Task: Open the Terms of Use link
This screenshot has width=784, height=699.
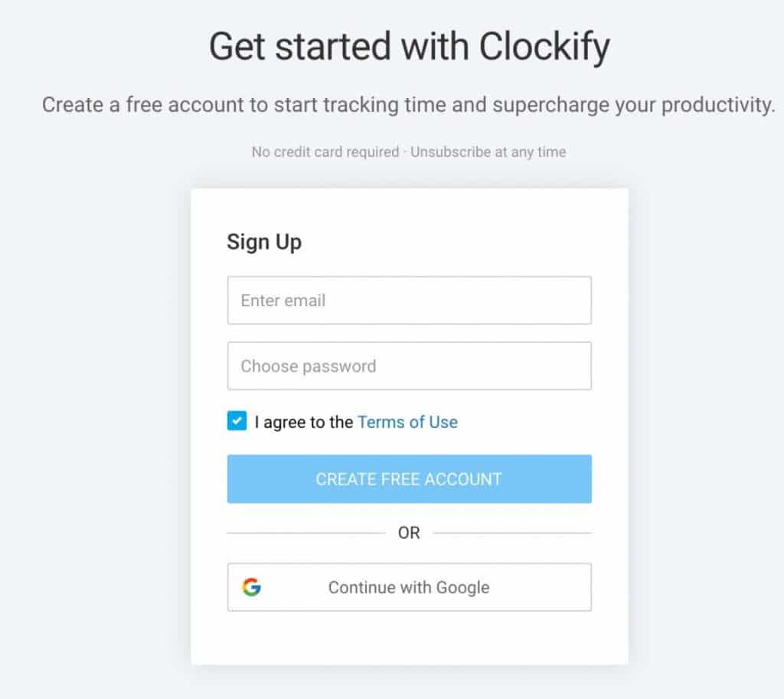Action: (407, 422)
